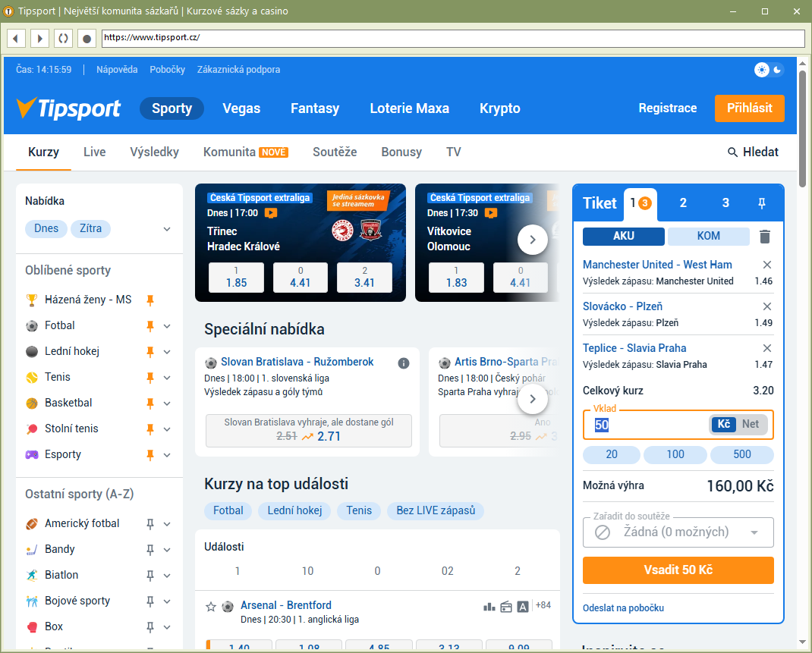
Task: Click the info icon on Slovan Bratislava card
Action: (404, 363)
